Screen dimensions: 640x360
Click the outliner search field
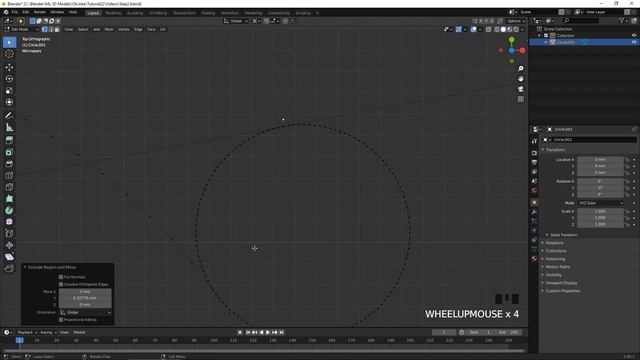pos(581,20)
